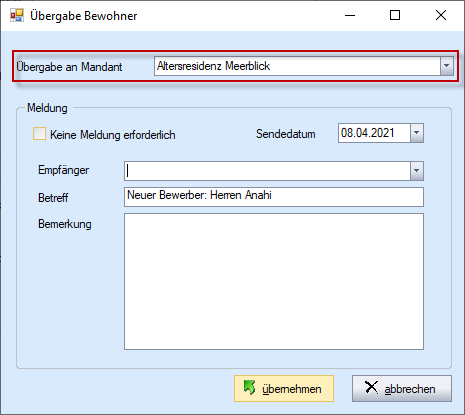Click the Übergabe an Mandant label
The image size is (465, 415).
tap(69, 67)
